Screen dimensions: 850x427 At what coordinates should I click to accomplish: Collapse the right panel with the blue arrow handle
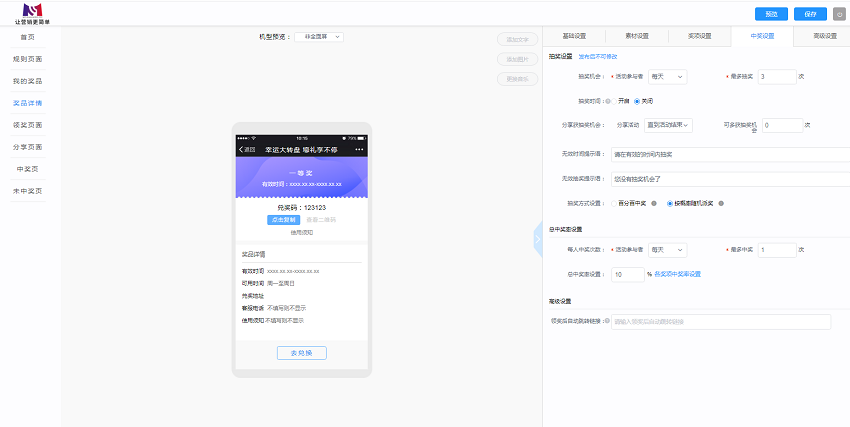click(538, 239)
